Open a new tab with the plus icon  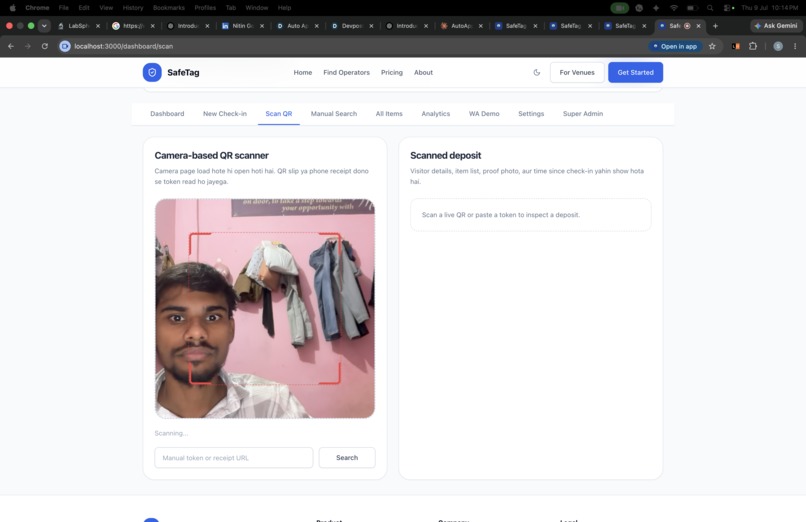[715, 26]
